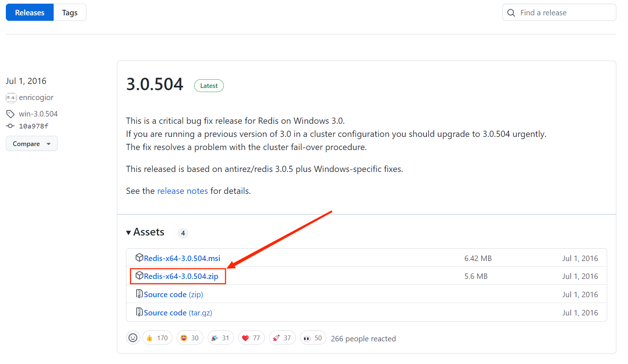Click the rocket reaction with 37
628x364 pixels.
click(x=282, y=338)
